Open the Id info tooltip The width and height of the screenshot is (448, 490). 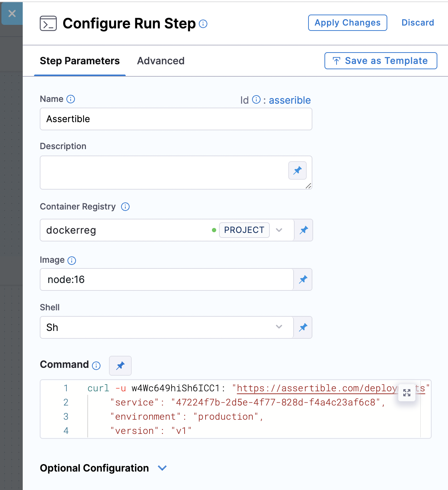coord(256,100)
